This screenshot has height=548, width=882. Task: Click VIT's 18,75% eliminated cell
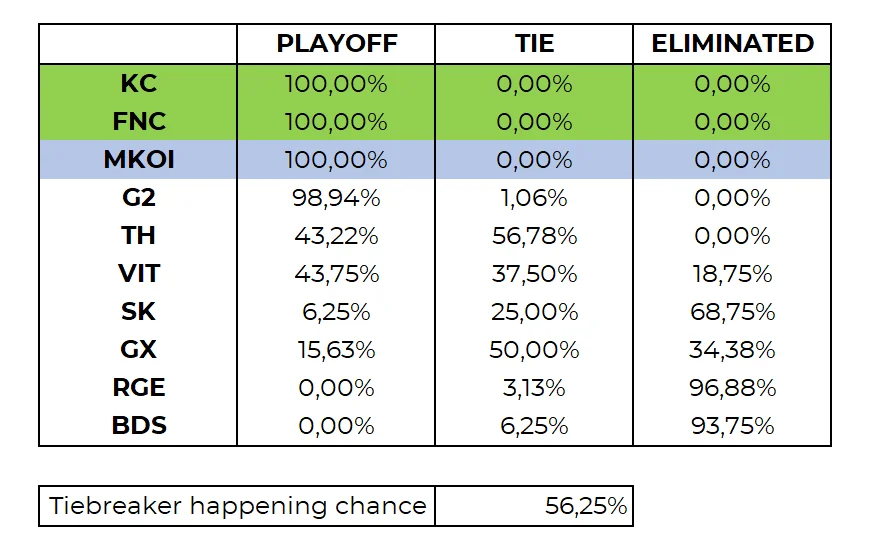click(732, 274)
